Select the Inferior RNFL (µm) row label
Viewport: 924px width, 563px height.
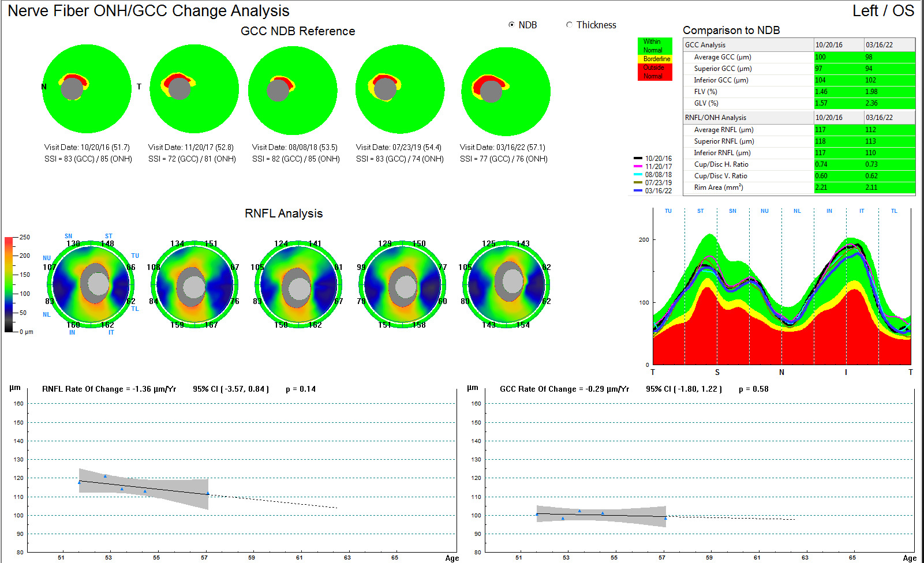tap(722, 153)
